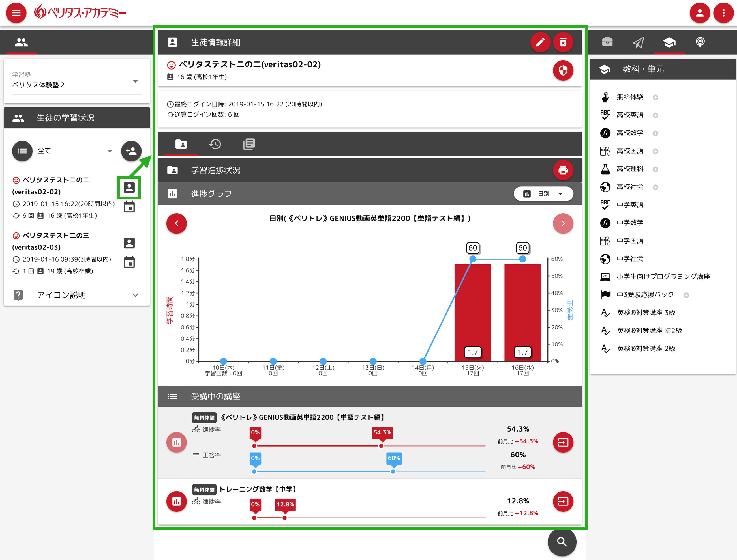Expand 中3受験応援パック with its plus icon
This screenshot has width=737, height=560.
(686, 295)
